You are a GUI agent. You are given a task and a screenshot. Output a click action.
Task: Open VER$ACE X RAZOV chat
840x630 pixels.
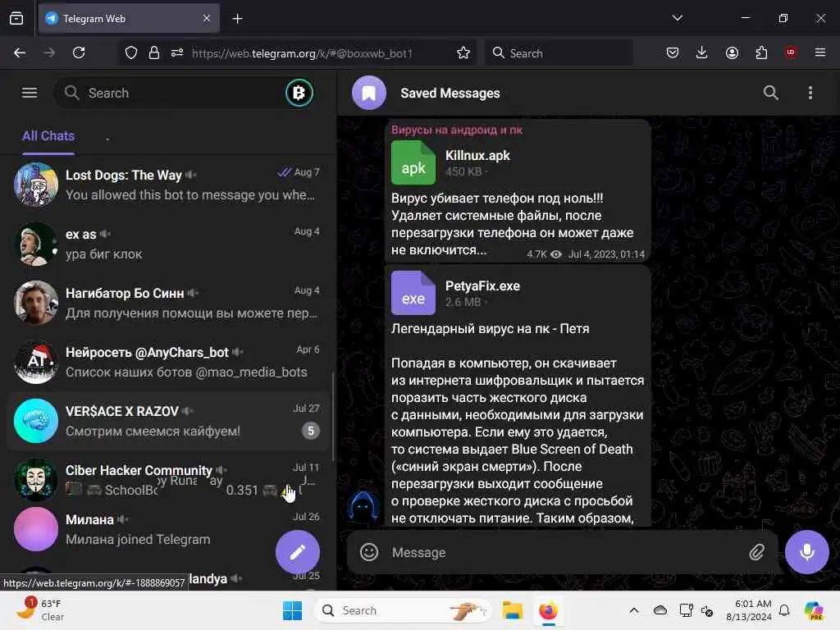pyautogui.click(x=167, y=421)
